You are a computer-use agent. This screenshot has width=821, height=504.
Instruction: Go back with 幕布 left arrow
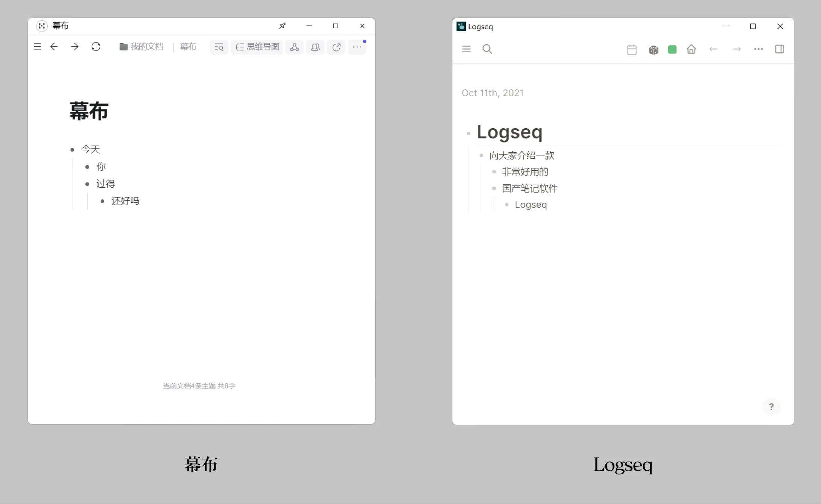pos(54,47)
